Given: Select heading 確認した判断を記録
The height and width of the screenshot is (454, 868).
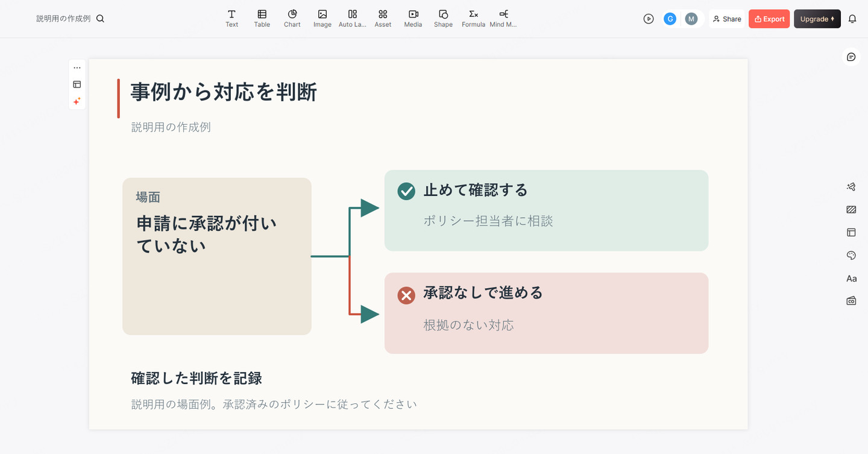Looking at the screenshot, I should 197,379.
